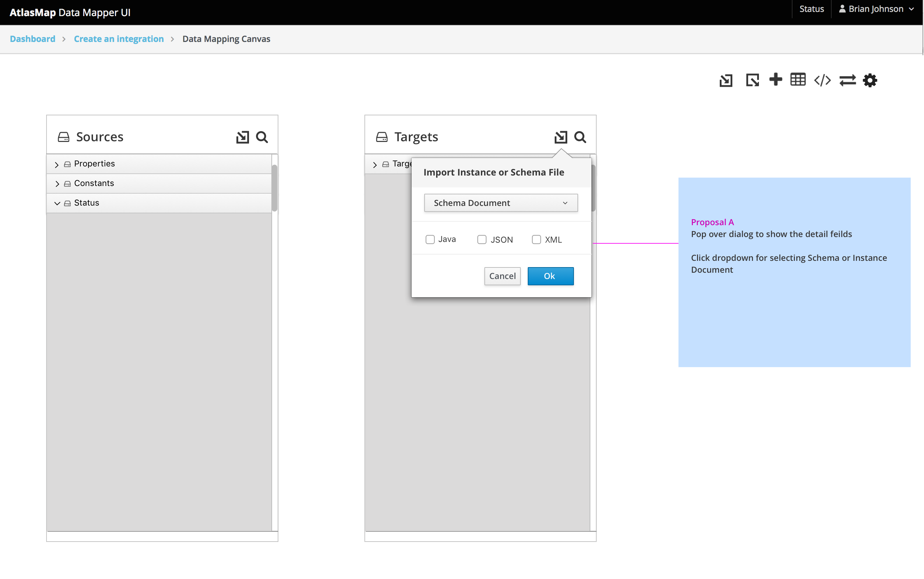Screen dimensions: 924x579
Task: Click the export mappings icon in the toolbar
Action: (x=752, y=80)
